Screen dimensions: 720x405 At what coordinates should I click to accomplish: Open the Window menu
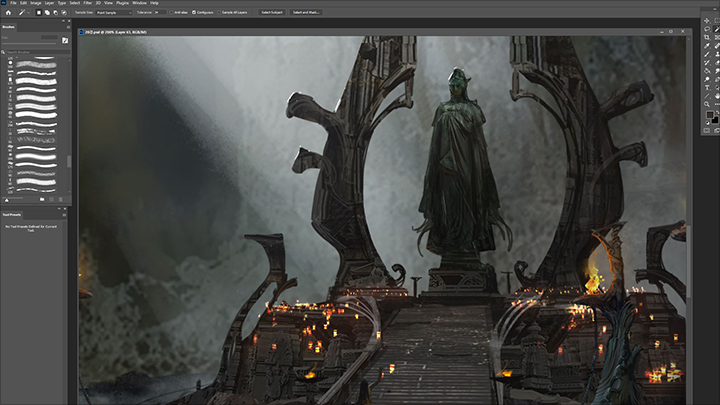pyautogui.click(x=140, y=3)
